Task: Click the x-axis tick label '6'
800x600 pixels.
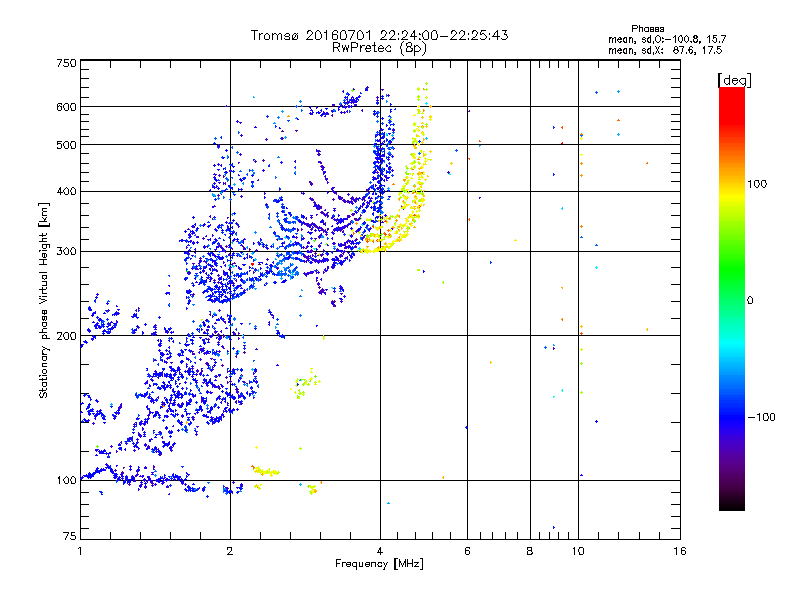Action: coord(467,551)
